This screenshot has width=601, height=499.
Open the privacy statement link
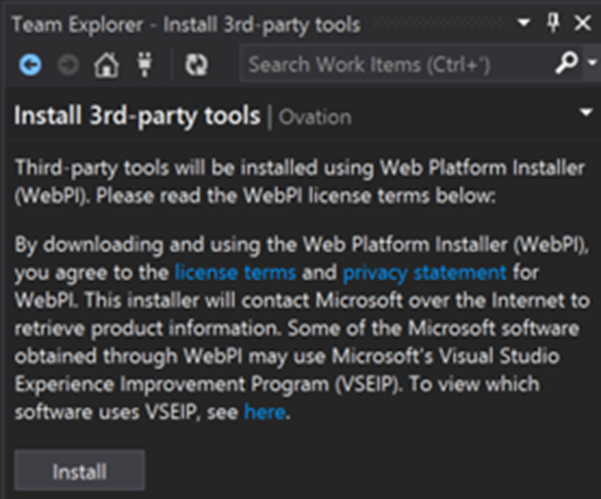tap(425, 274)
